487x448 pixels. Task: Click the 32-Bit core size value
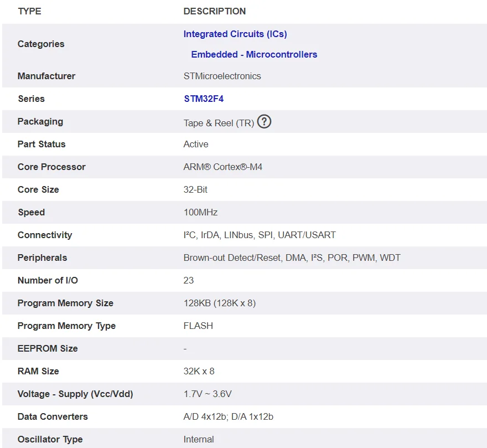195,190
